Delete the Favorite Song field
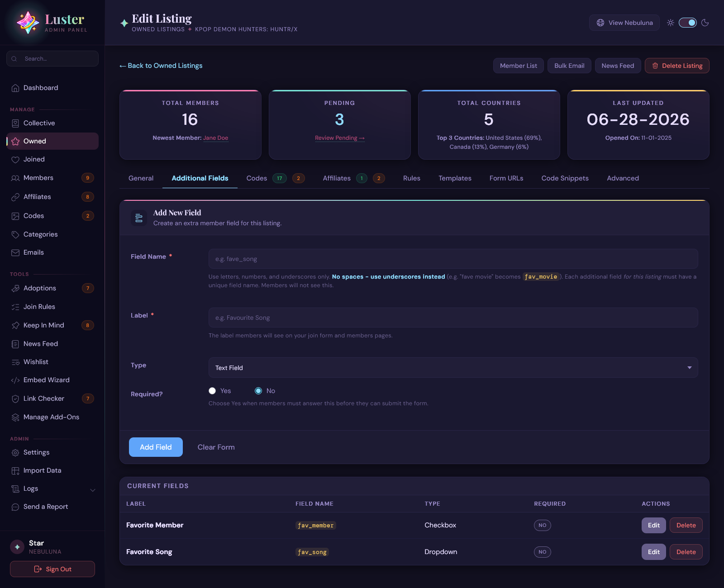Screen dimensions: 724x588 pos(686,552)
